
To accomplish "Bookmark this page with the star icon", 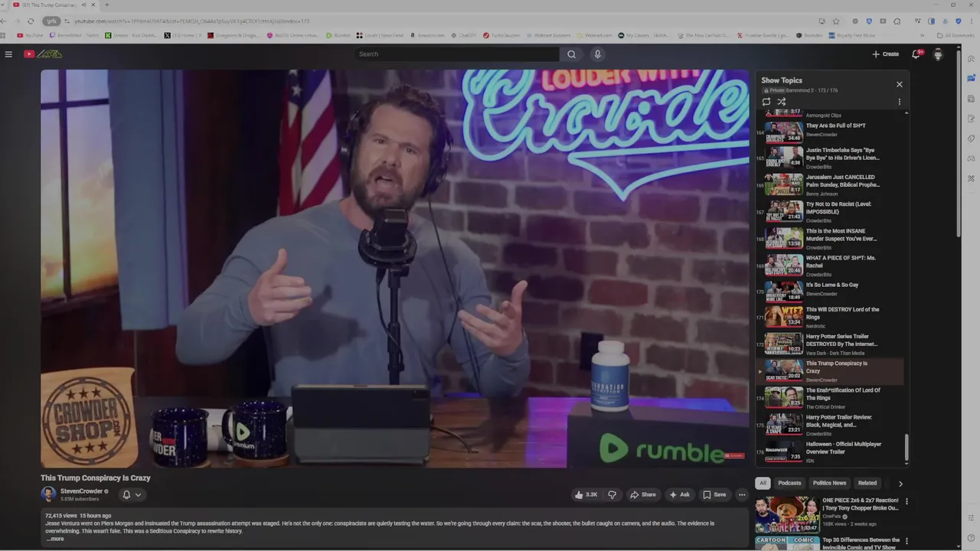I will pos(836,21).
